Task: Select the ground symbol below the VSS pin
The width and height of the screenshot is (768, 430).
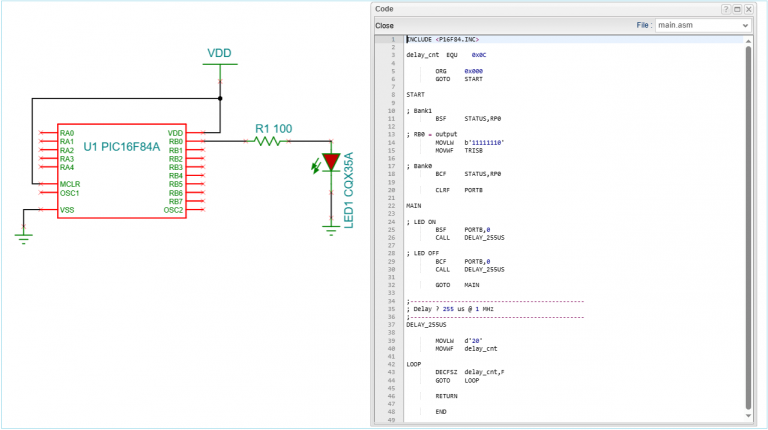Action: coord(24,239)
